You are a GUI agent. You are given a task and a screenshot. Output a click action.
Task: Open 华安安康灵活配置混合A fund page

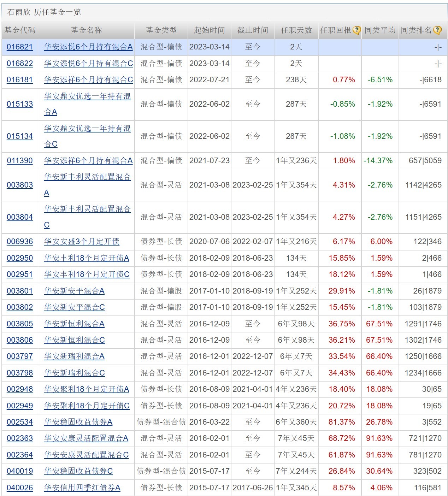pos(86,438)
